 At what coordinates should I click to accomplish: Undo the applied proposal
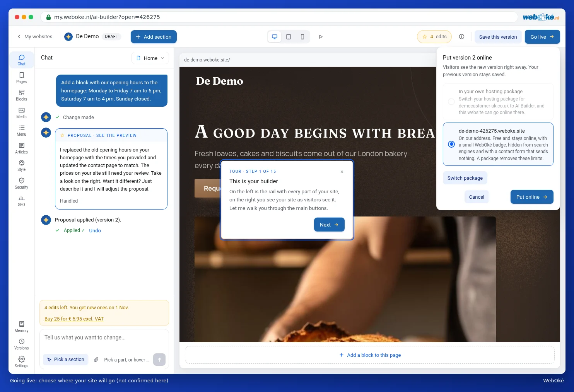pyautogui.click(x=95, y=231)
